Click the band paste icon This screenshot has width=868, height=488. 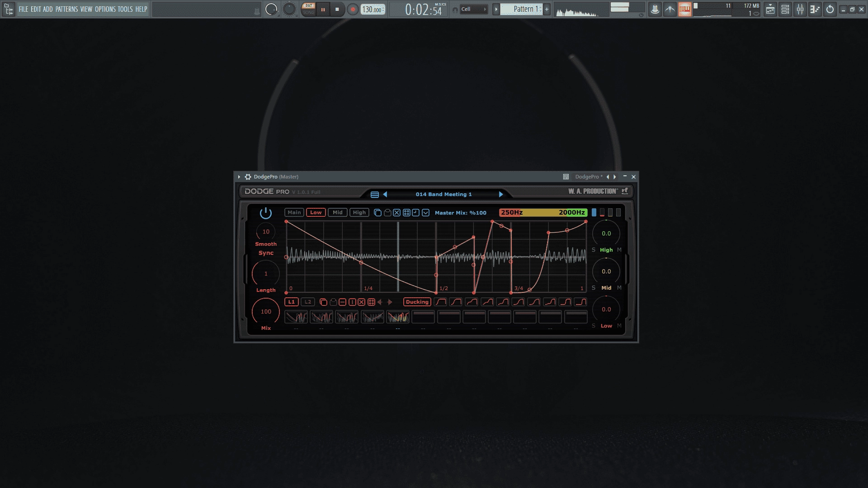tap(387, 212)
